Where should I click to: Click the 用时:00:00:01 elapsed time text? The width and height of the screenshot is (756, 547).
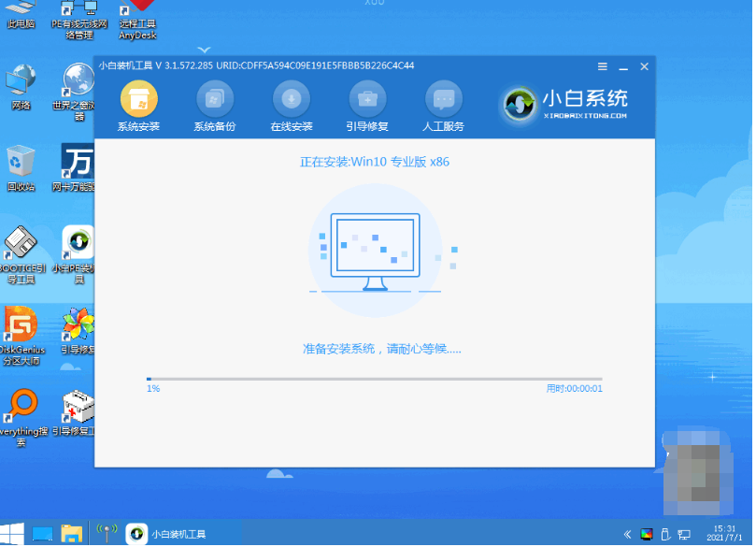[x=574, y=389]
